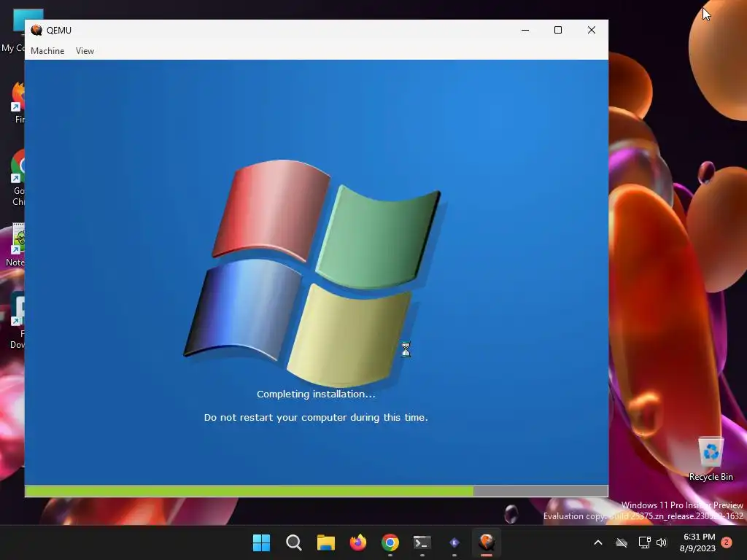Image resolution: width=747 pixels, height=560 pixels.
Task: Open the Windows Start menu
Action: pyautogui.click(x=261, y=542)
